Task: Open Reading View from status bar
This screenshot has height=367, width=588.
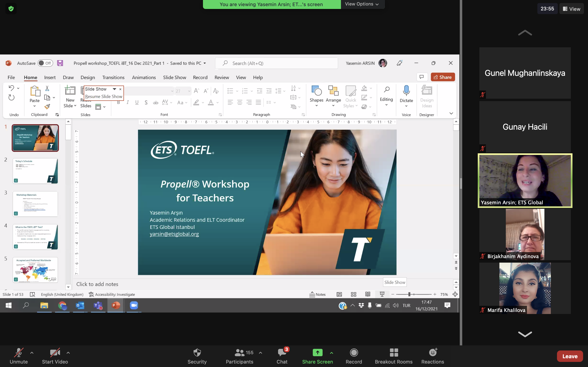Action: pyautogui.click(x=368, y=294)
